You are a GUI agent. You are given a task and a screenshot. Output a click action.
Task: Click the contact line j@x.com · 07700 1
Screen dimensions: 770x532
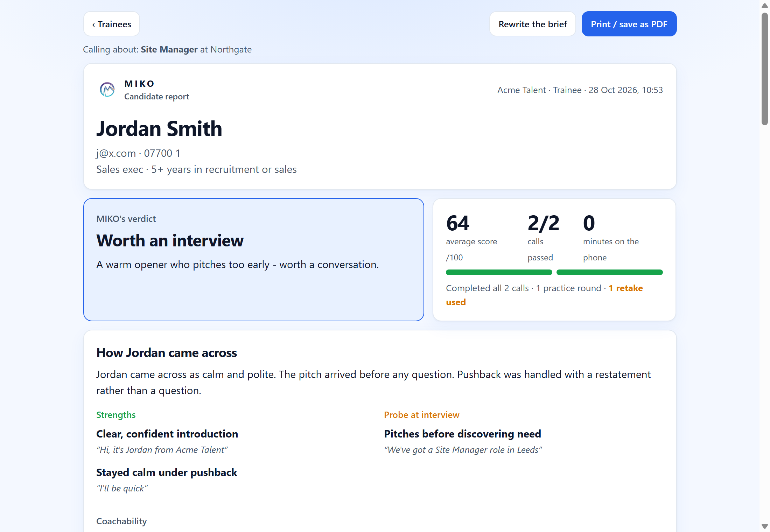click(x=138, y=153)
